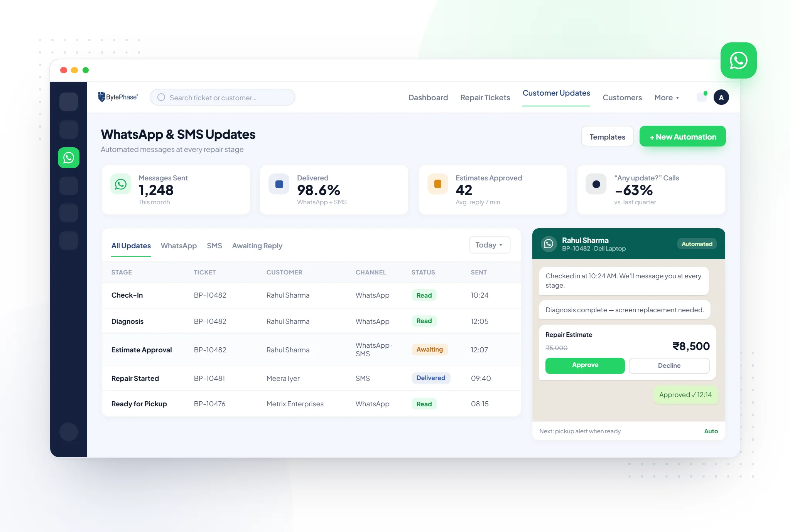Open the Today date filter dropdown

click(490, 245)
